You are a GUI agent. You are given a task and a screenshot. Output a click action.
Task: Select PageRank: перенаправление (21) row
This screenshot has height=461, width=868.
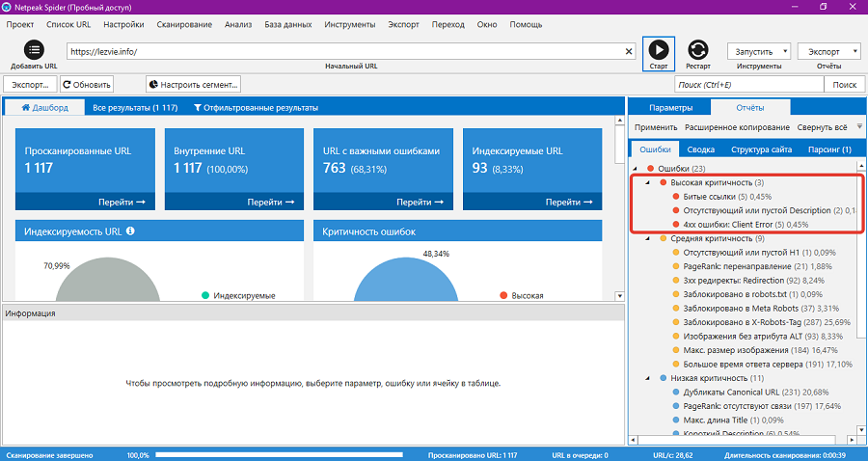coord(750,266)
